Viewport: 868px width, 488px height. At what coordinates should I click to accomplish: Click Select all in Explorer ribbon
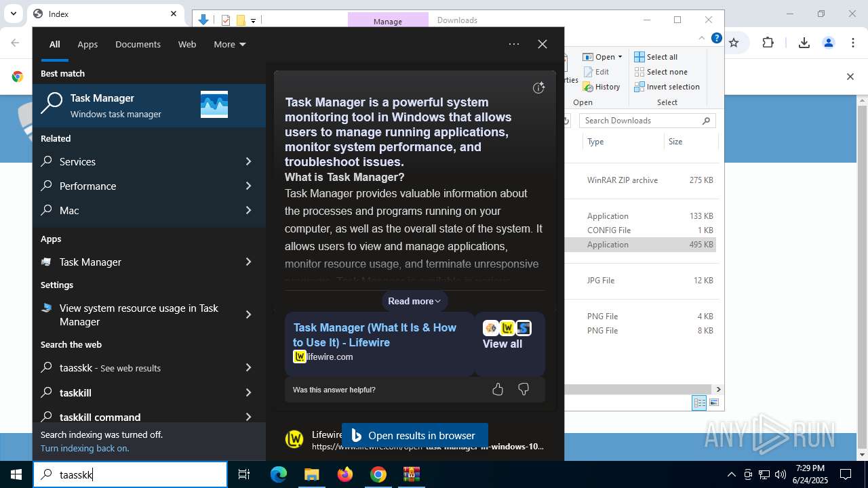click(656, 57)
